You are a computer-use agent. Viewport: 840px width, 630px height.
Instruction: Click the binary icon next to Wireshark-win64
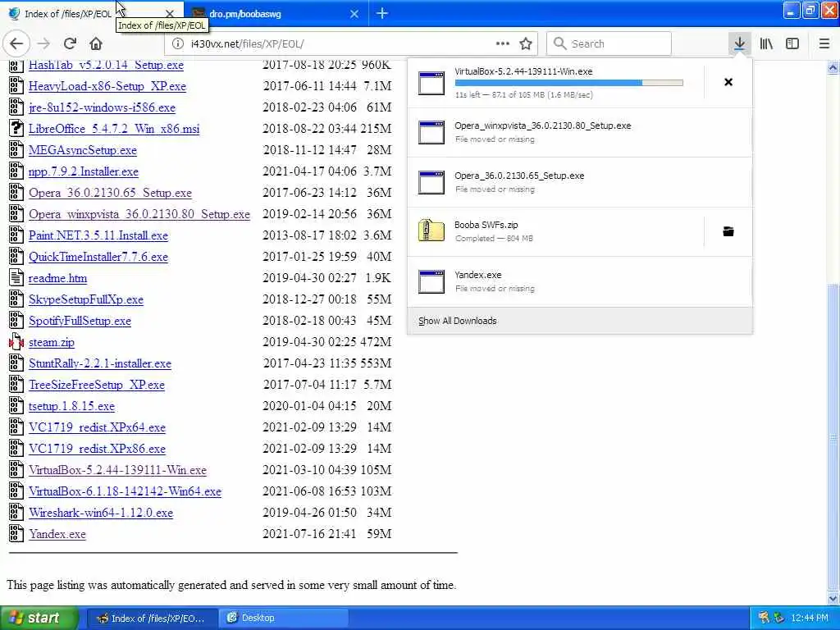16,512
